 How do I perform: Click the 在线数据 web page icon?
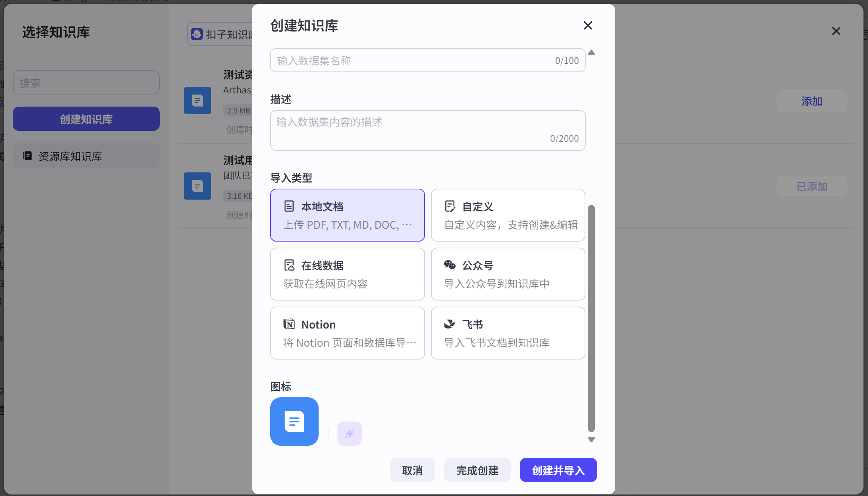289,265
